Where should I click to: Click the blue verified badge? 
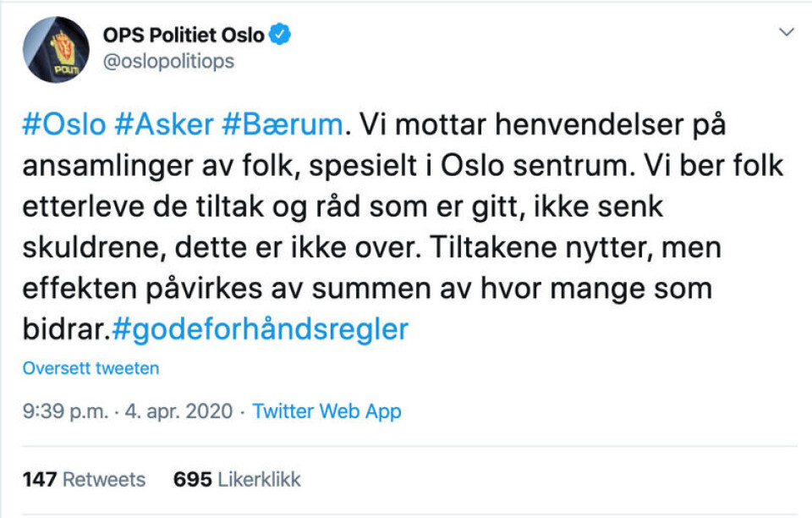click(x=282, y=36)
